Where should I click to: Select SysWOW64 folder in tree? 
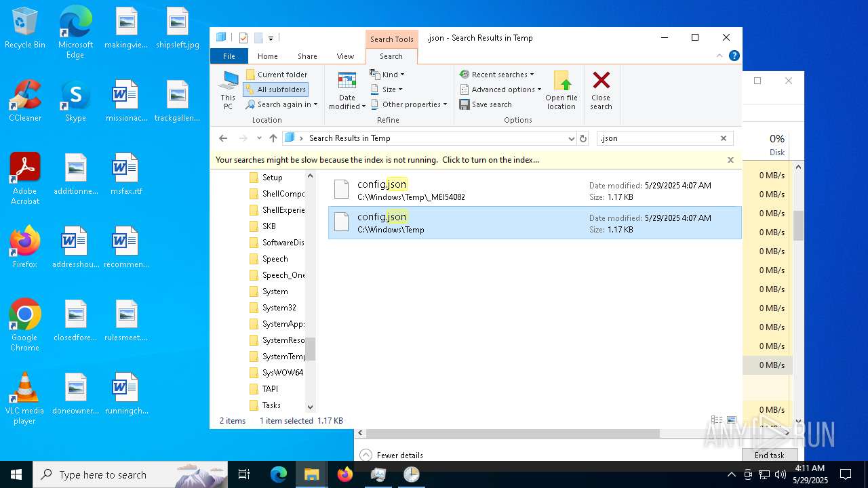(282, 373)
